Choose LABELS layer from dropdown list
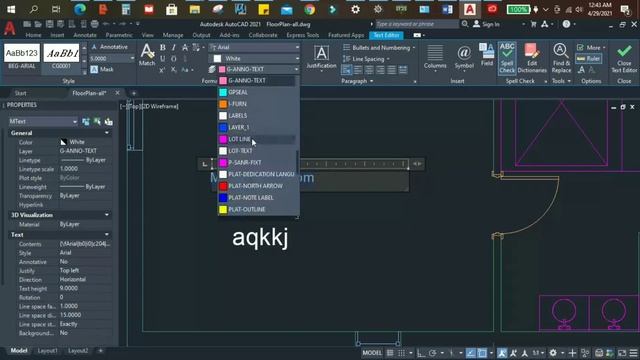Viewport: 640px width, 360px height. 257,116
